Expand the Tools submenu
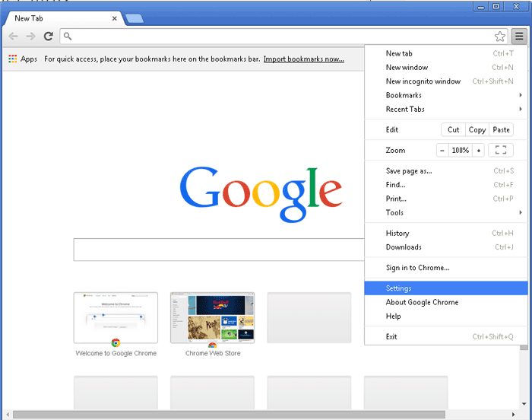The height and width of the screenshot is (420, 532). point(446,213)
